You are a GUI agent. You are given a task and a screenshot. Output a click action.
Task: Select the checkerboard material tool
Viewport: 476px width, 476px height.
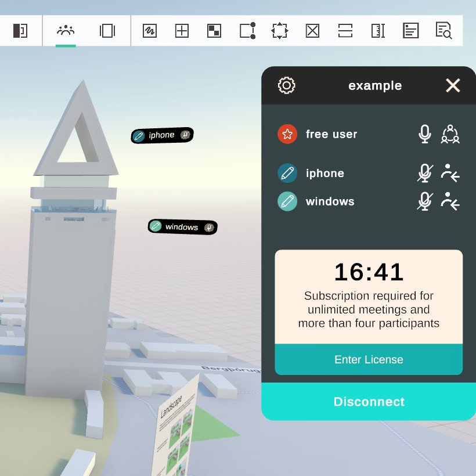(x=214, y=31)
